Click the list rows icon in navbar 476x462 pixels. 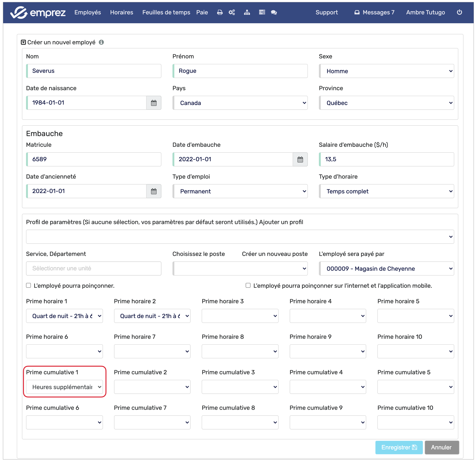point(262,12)
